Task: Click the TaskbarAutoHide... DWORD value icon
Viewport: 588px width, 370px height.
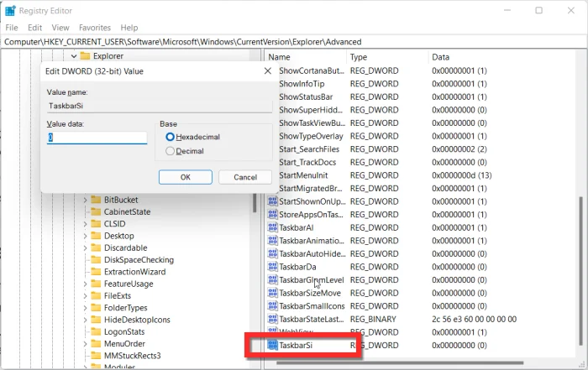Action: [x=273, y=253]
